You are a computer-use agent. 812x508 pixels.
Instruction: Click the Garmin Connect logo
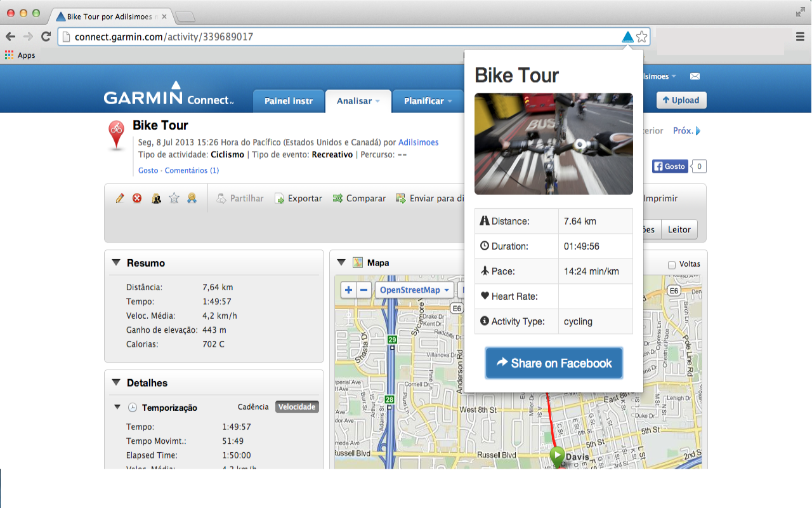point(169,94)
